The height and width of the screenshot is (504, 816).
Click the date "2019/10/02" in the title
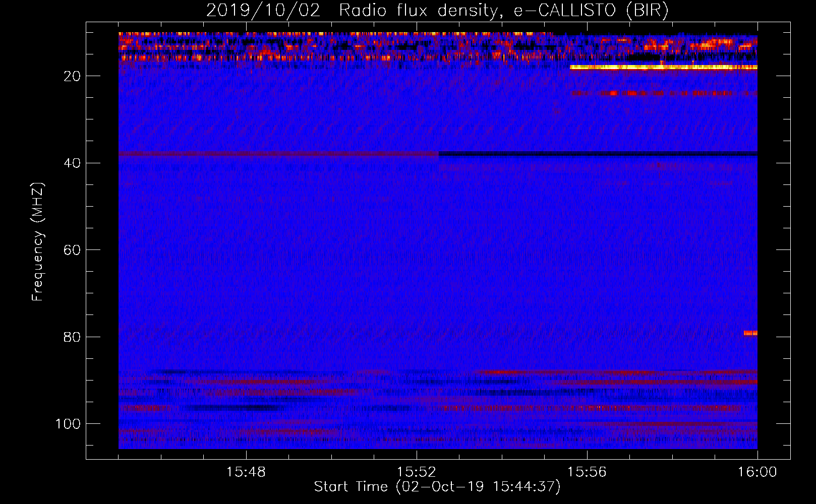[263, 11]
